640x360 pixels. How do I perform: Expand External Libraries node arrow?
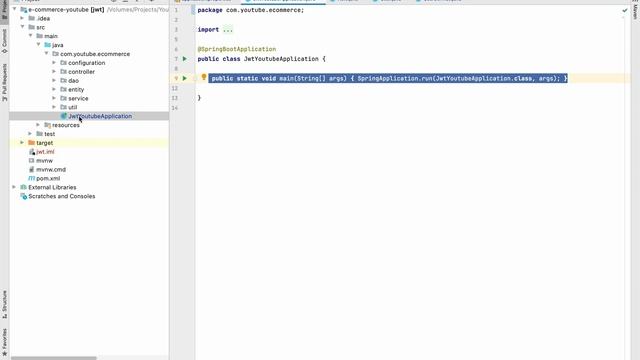14,187
